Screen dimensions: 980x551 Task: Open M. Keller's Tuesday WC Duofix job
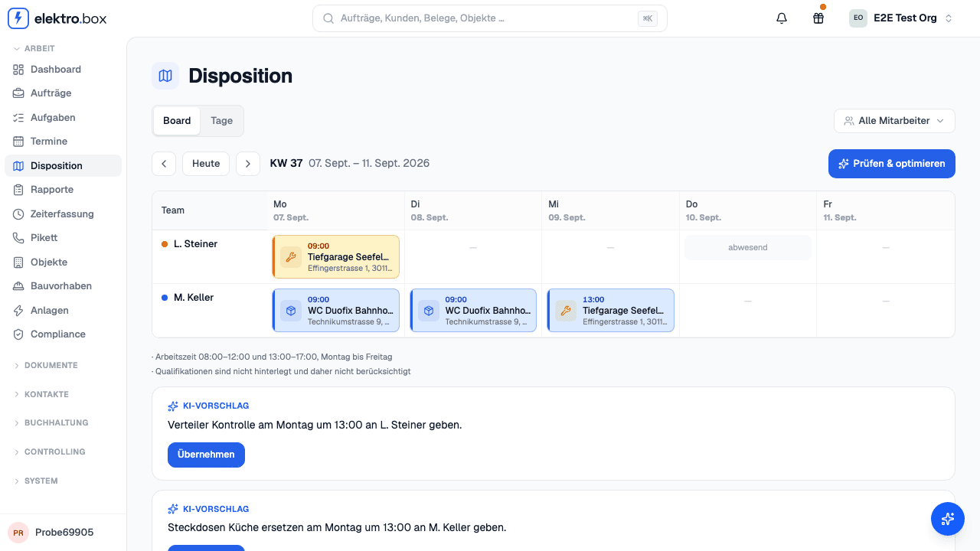pyautogui.click(x=473, y=311)
